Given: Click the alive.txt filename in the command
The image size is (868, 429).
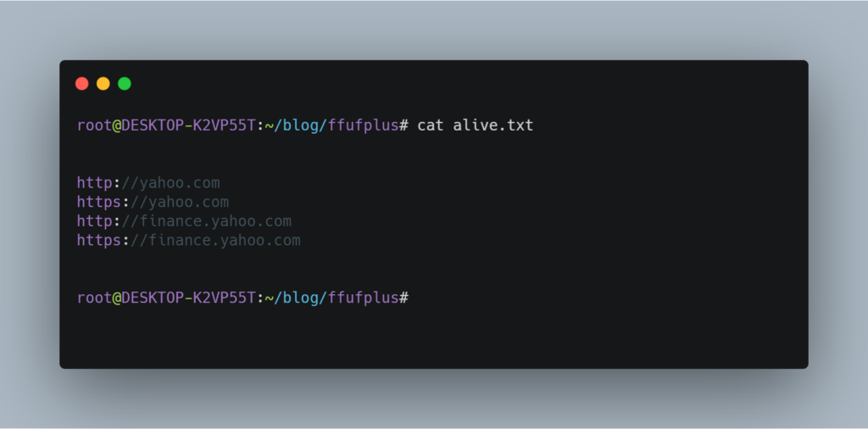Looking at the screenshot, I should tap(493, 125).
